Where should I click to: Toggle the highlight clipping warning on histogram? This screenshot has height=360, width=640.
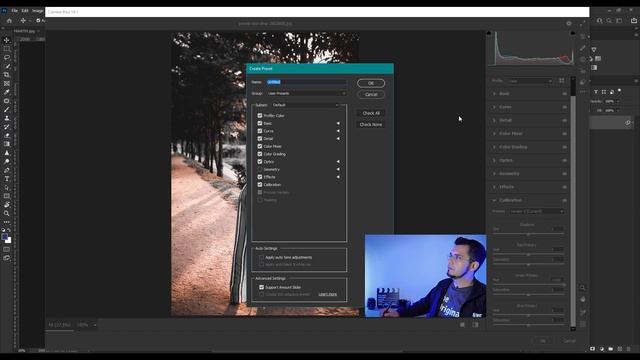(572, 33)
